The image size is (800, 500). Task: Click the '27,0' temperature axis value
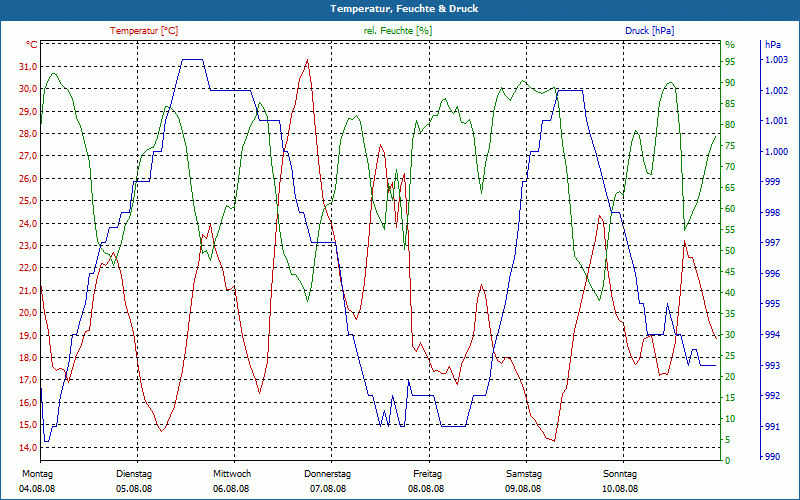coord(29,156)
